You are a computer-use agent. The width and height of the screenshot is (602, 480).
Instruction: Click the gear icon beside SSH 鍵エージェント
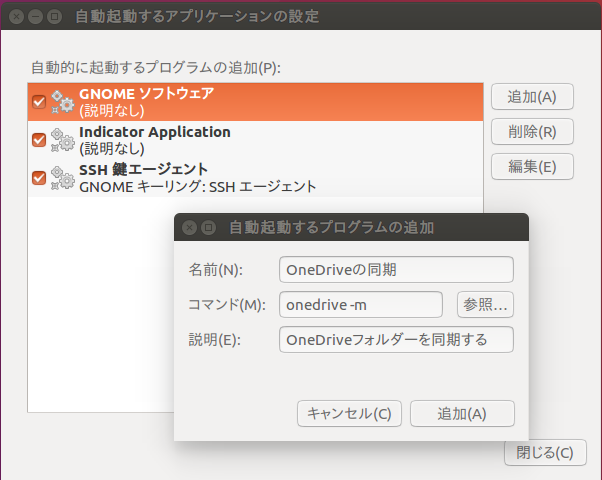pyautogui.click(x=63, y=178)
